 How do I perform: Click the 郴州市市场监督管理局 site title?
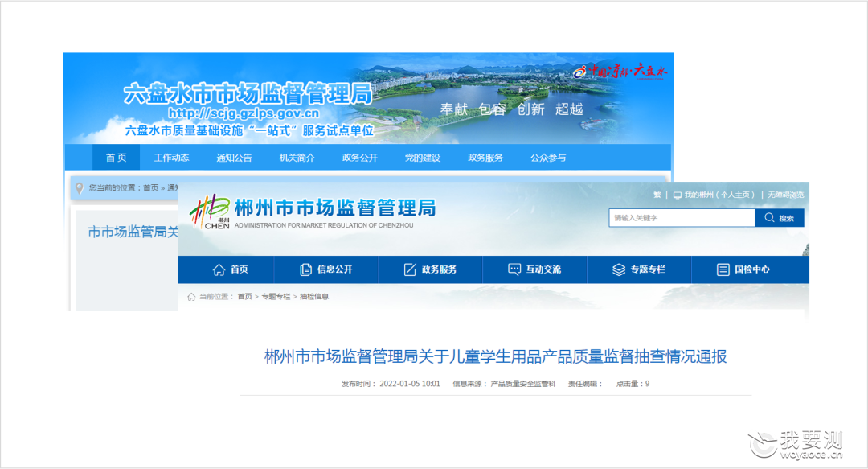(335, 208)
